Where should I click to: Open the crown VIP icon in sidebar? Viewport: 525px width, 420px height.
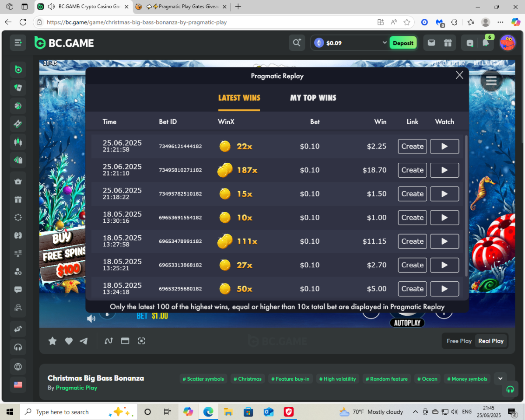coord(18,182)
